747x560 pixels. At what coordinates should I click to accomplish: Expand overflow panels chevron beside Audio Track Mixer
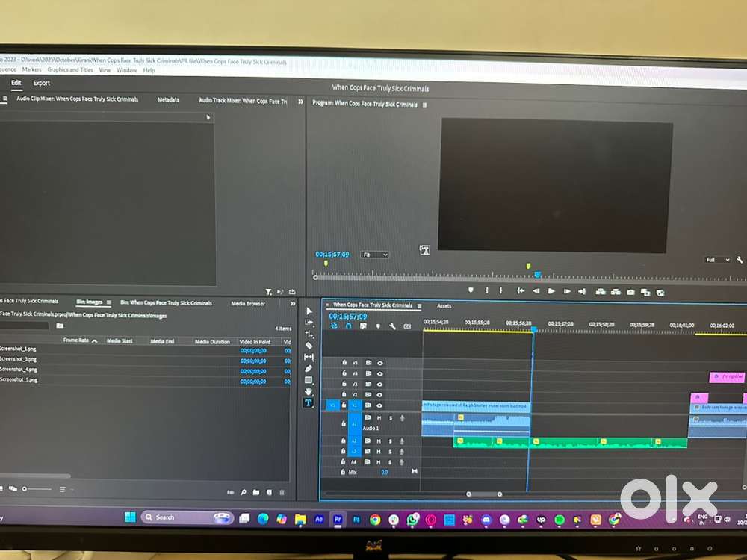(300, 102)
